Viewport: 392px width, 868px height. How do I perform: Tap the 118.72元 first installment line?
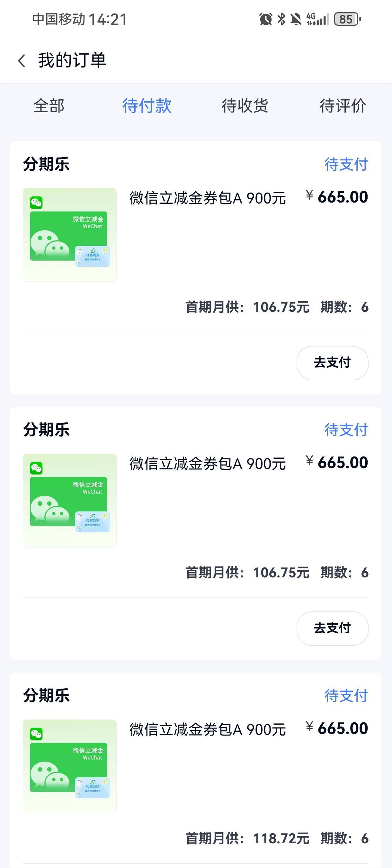(247, 838)
